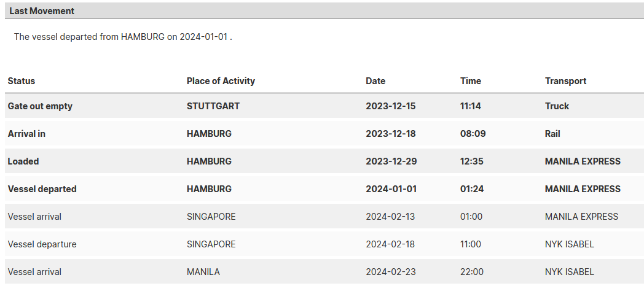Click the Loaded status cell
Image resolution: width=644 pixels, height=302 pixels.
click(x=23, y=161)
